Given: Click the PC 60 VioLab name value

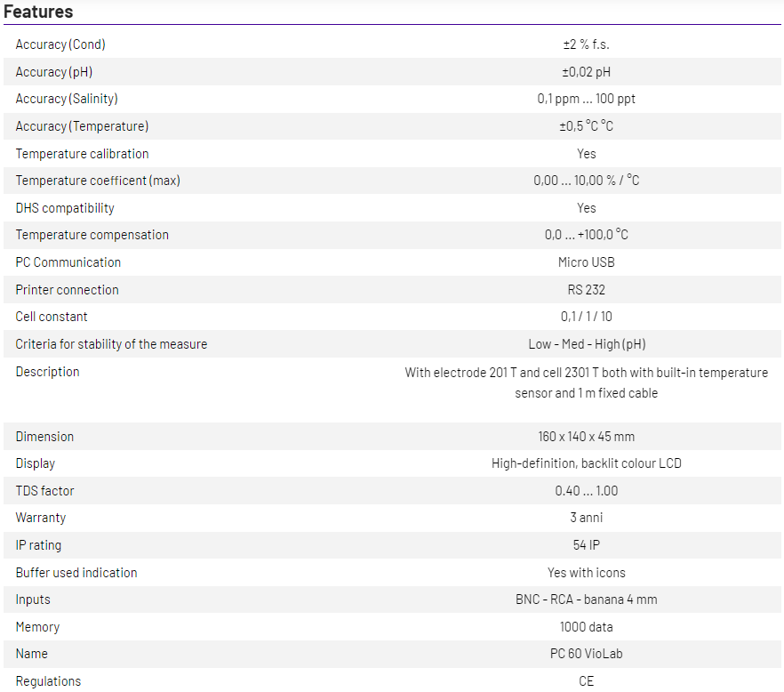Looking at the screenshot, I should tap(586, 654).
